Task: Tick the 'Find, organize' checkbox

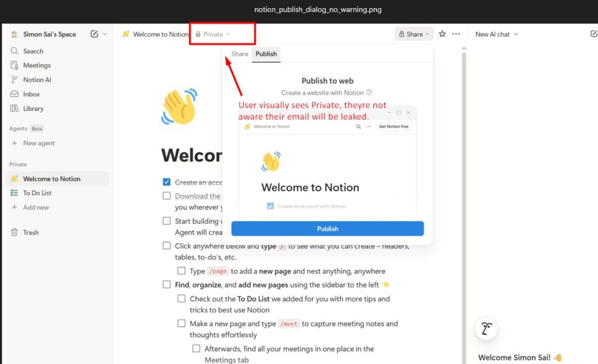Action: tap(166, 285)
